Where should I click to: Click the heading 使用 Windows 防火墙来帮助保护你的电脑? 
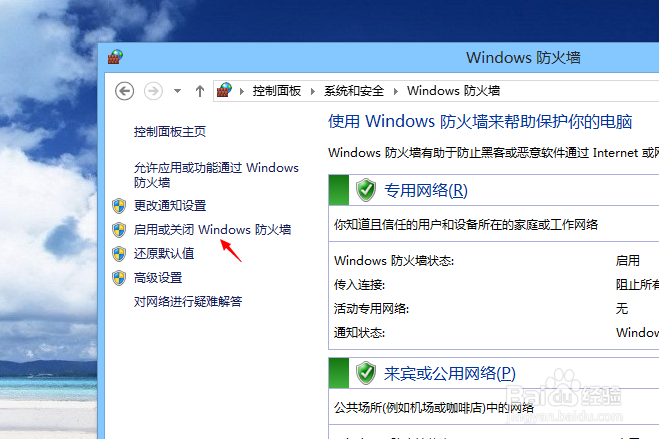click(x=480, y=121)
